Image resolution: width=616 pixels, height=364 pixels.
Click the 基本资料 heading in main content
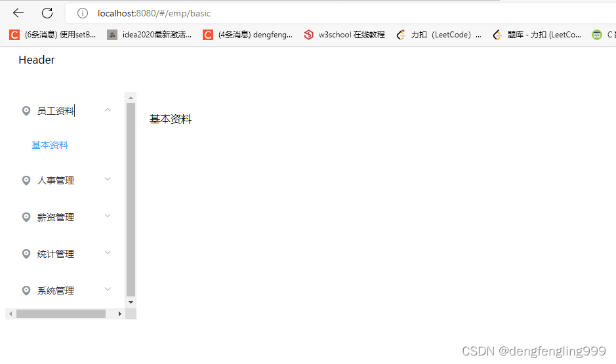(x=171, y=119)
